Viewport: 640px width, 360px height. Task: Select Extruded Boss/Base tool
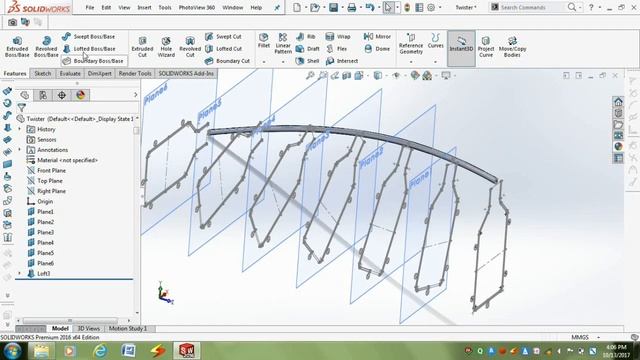click(17, 47)
